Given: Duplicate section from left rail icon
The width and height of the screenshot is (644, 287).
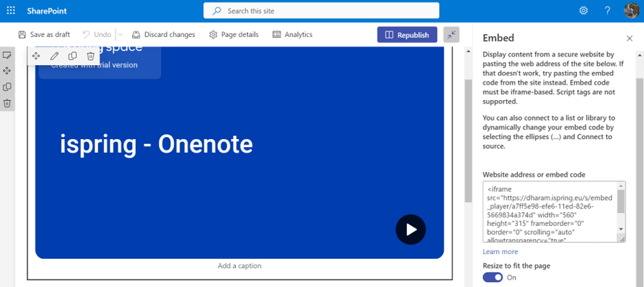Looking at the screenshot, I should pyautogui.click(x=7, y=87).
